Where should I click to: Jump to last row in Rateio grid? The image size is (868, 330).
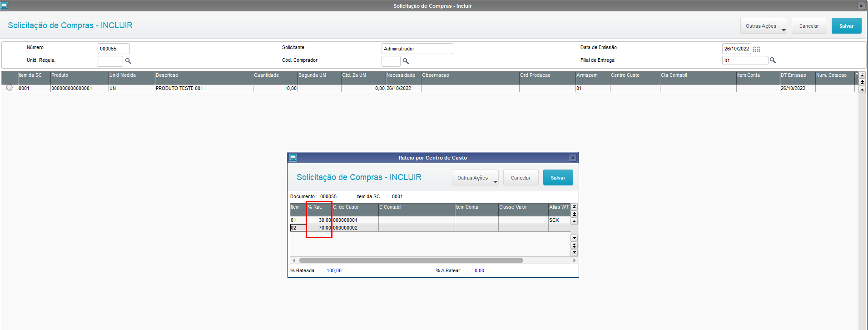tap(574, 253)
